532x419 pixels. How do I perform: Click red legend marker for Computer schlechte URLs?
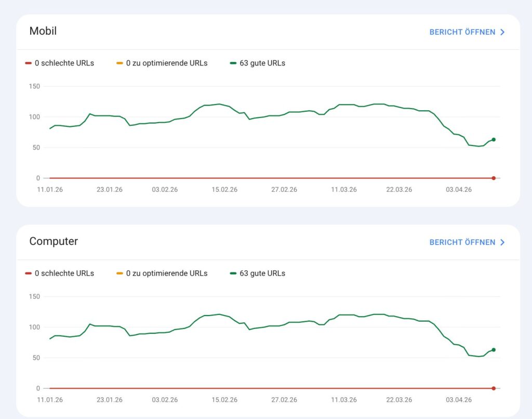28,273
